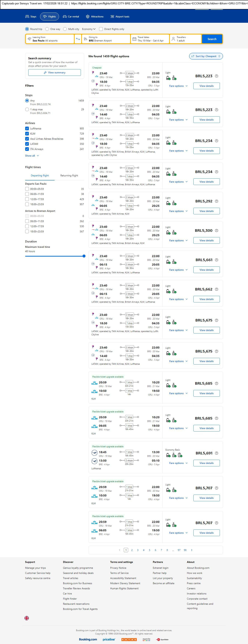
Task: Click the View summary button
Action: click(x=54, y=72)
